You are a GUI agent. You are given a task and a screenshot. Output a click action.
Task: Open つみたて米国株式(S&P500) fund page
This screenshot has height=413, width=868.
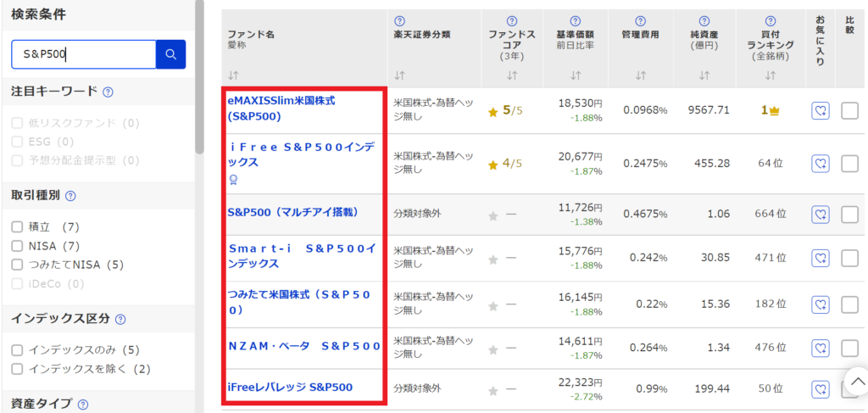[299, 302]
